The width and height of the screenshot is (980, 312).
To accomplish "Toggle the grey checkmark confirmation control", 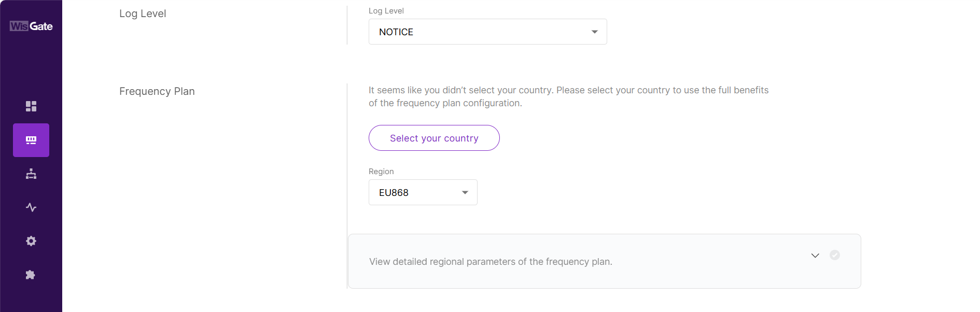I will point(834,255).
